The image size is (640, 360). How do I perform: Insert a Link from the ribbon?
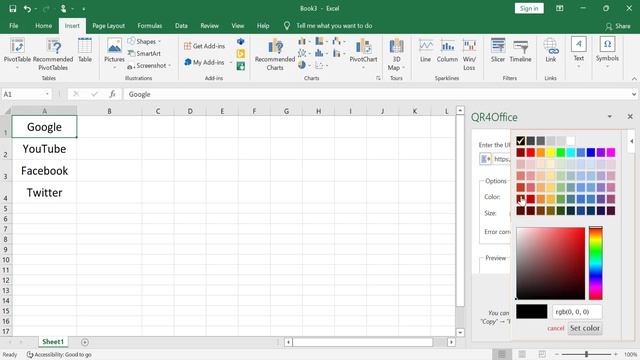point(551,51)
